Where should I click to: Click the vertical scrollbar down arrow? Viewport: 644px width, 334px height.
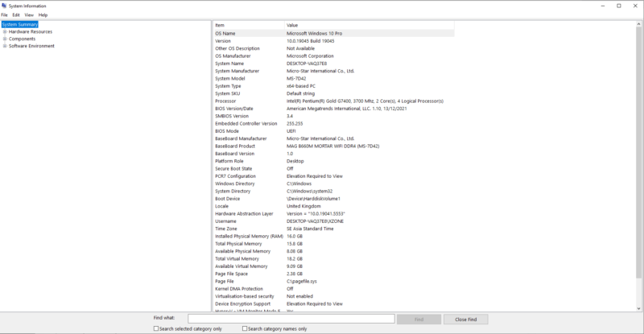click(638, 308)
